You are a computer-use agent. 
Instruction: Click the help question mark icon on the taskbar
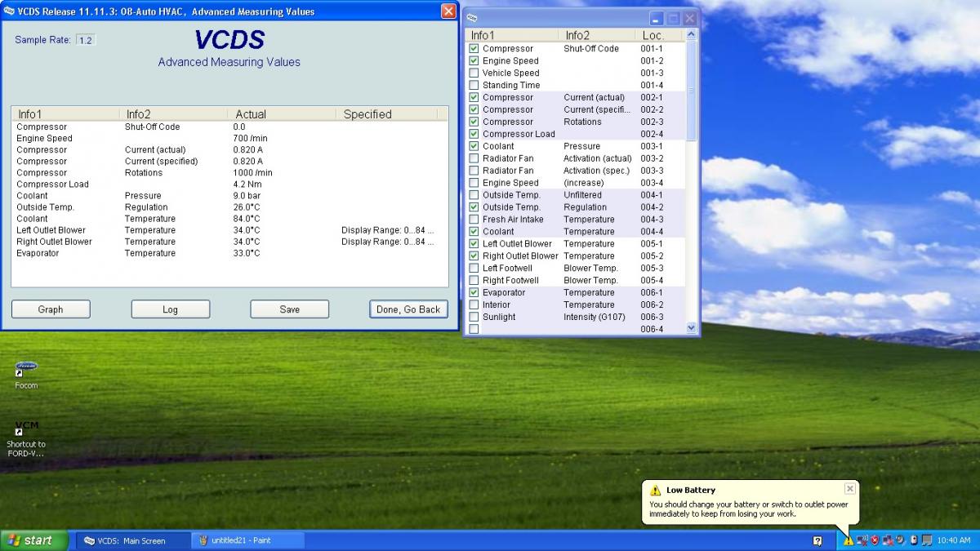click(817, 540)
